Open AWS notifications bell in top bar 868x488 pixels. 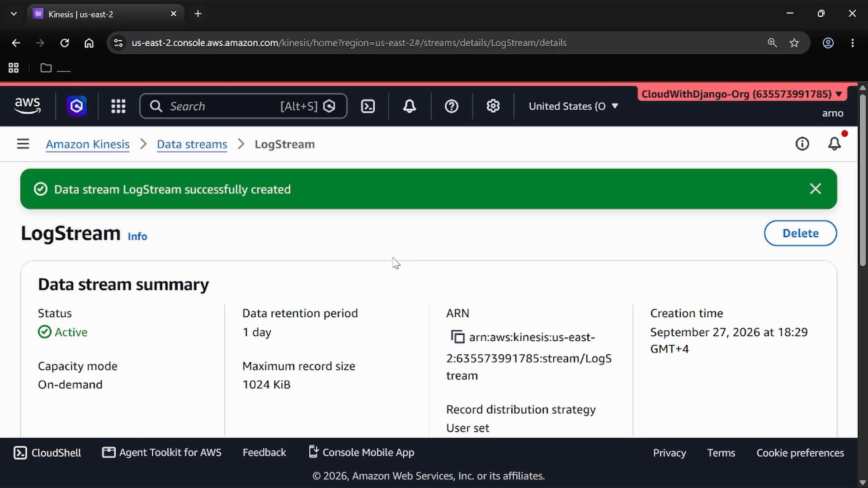tap(410, 106)
